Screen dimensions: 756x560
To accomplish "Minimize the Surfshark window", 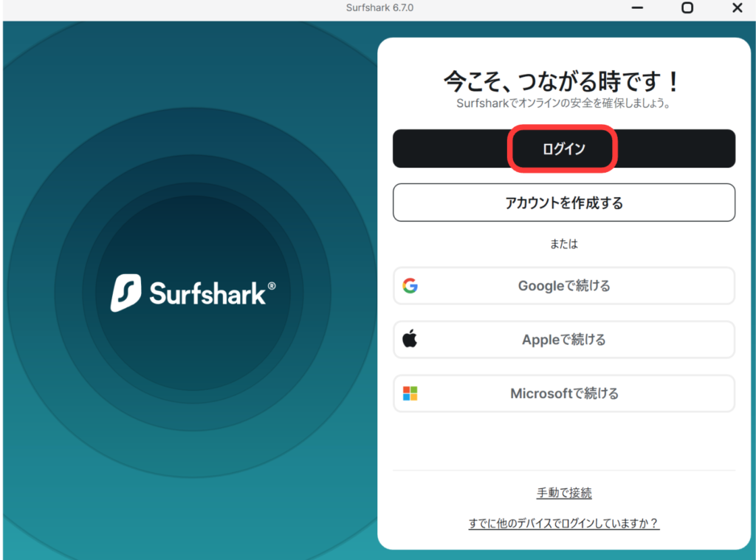I will click(637, 8).
